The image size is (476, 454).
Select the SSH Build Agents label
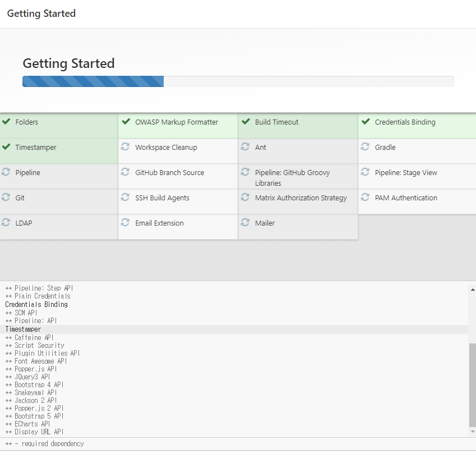tap(162, 198)
